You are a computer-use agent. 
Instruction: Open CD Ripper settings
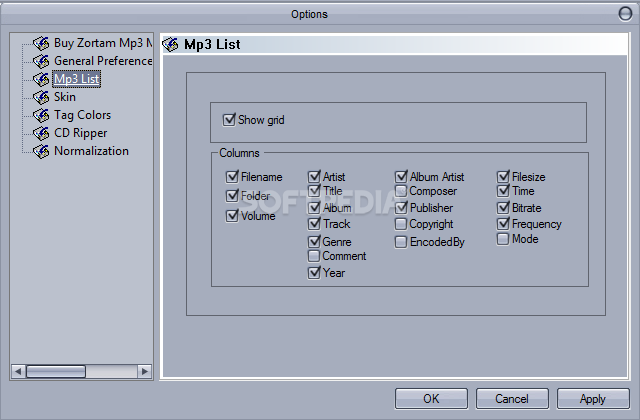(80, 133)
